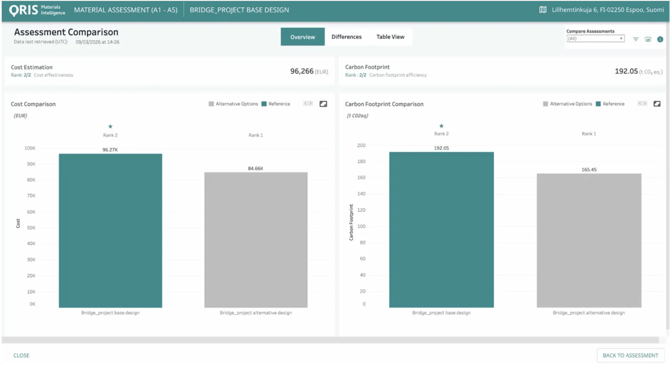Switch to the Differences tab
The image size is (670, 365).
347,37
